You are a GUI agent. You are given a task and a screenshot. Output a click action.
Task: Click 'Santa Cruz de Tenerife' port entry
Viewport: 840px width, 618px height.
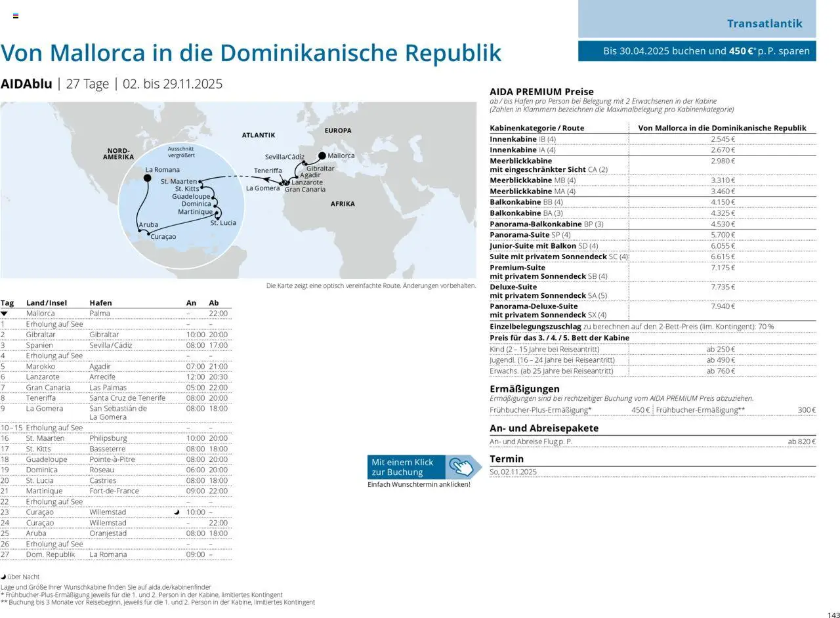coord(127,398)
